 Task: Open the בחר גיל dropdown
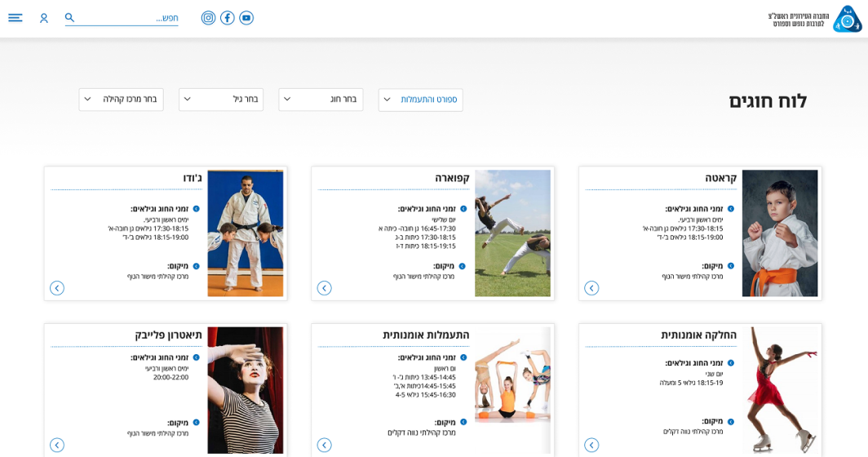(221, 100)
